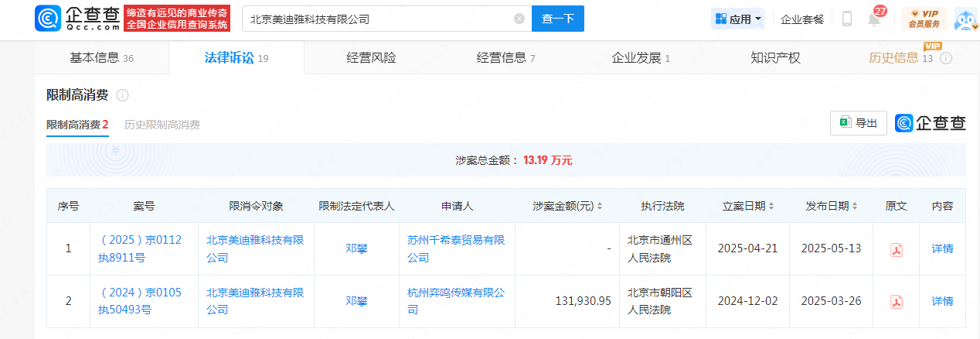Click the 申请人 column header
The image size is (980, 339).
pos(457,207)
